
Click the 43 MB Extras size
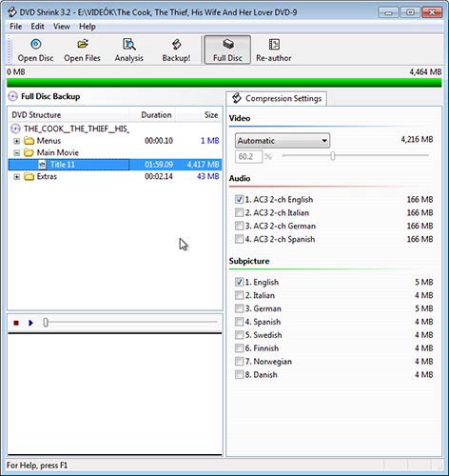pyautogui.click(x=208, y=176)
